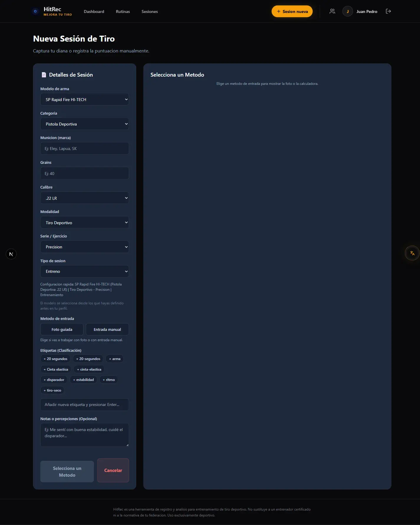The width and height of the screenshot is (420, 525).
Task: Select the Entrada manual input method
Action: (x=107, y=329)
